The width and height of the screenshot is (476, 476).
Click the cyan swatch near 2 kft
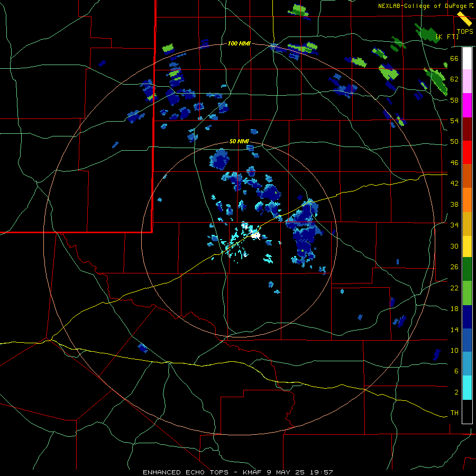[x=467, y=388]
